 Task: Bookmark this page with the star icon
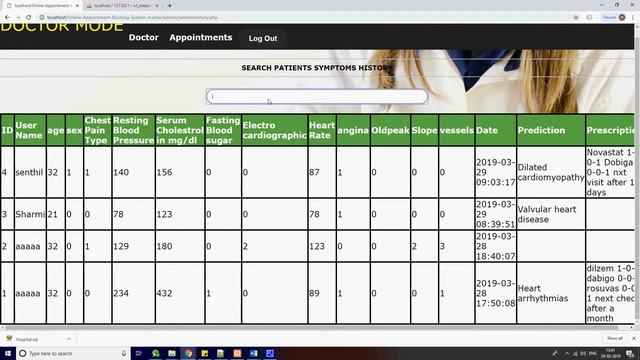[x=576, y=18]
